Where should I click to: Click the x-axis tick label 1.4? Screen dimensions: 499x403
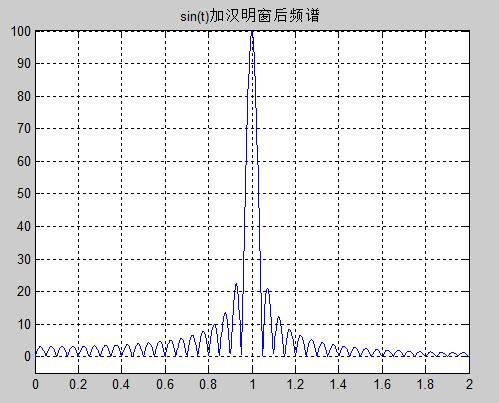point(338,385)
